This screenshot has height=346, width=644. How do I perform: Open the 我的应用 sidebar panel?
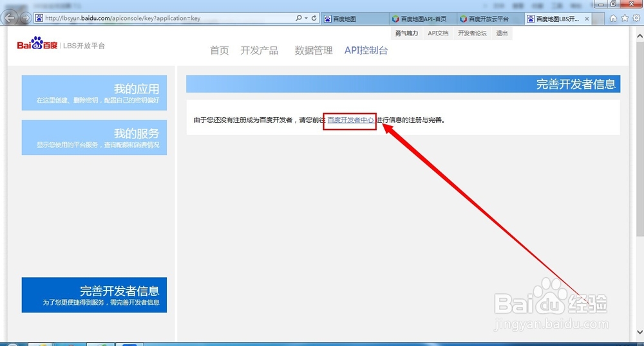[x=94, y=93]
